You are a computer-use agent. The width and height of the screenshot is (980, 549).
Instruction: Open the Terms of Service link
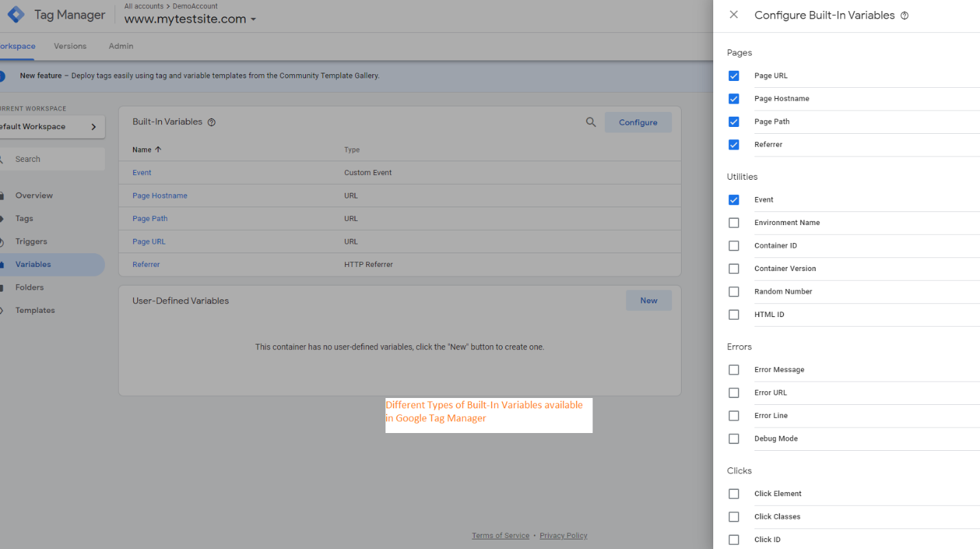(501, 535)
